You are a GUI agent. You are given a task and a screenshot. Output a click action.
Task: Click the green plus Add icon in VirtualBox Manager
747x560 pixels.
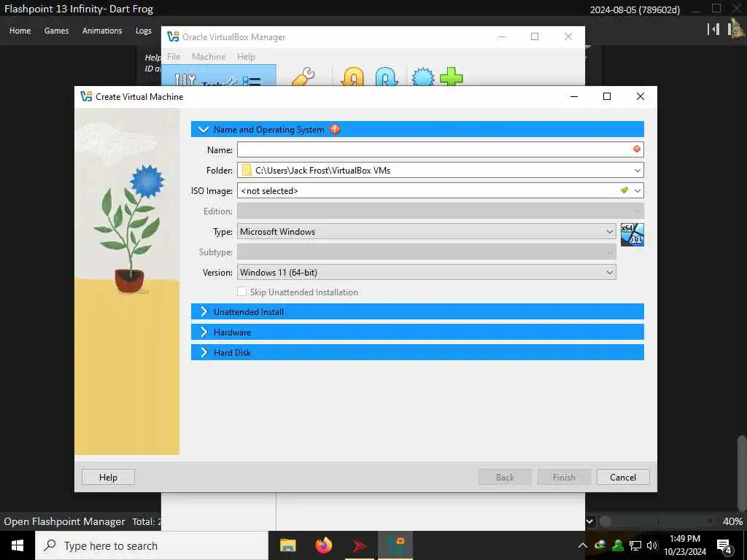pyautogui.click(x=451, y=77)
